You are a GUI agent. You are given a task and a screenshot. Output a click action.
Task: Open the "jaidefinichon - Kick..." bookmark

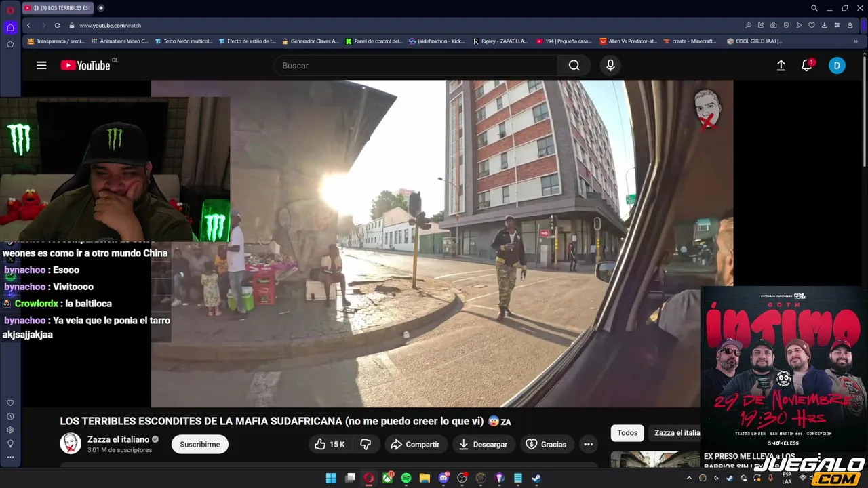click(x=437, y=41)
